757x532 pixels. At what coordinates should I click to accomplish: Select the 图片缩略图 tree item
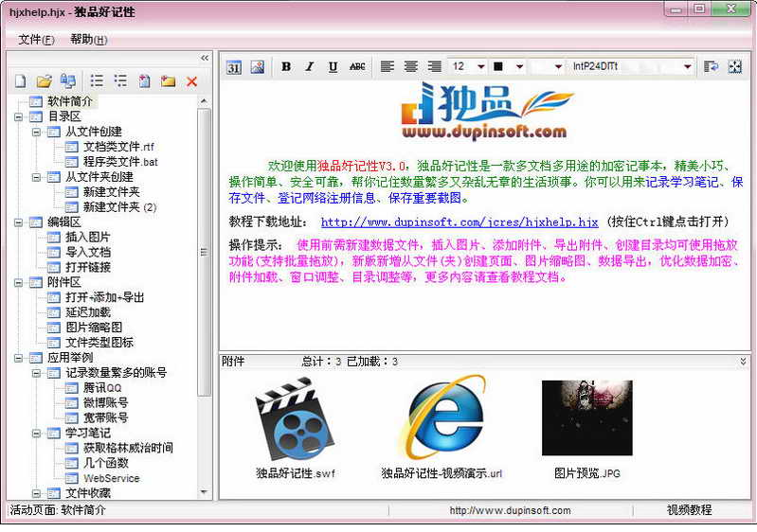94,328
